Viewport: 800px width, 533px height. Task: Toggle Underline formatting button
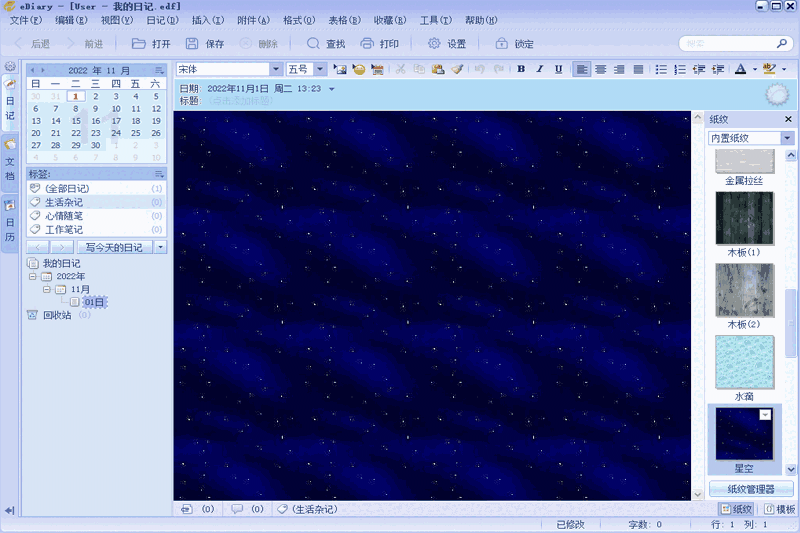coord(558,69)
